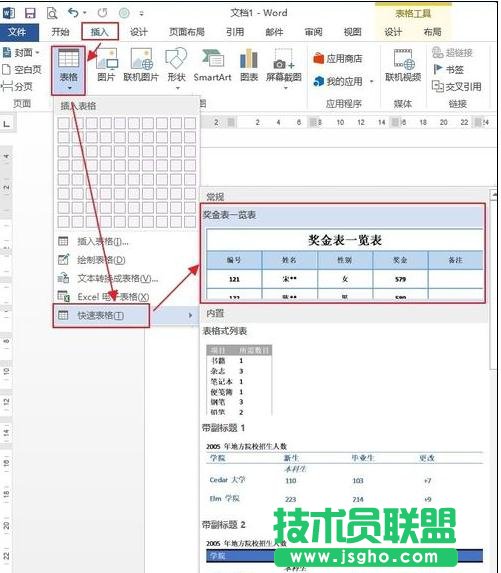Insert a 空白页 blank page
The width and height of the screenshot is (501, 573).
click(x=22, y=69)
